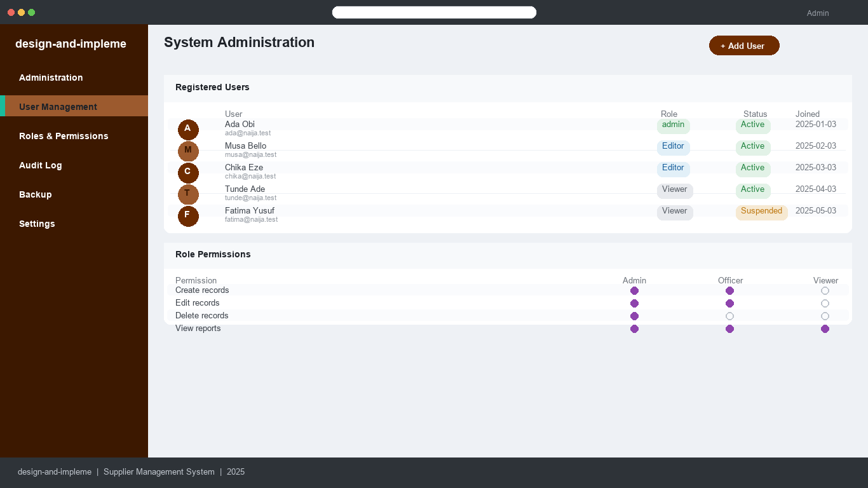This screenshot has width=868, height=488.
Task: Click the Suspended status badge for Fatima
Action: (x=761, y=212)
